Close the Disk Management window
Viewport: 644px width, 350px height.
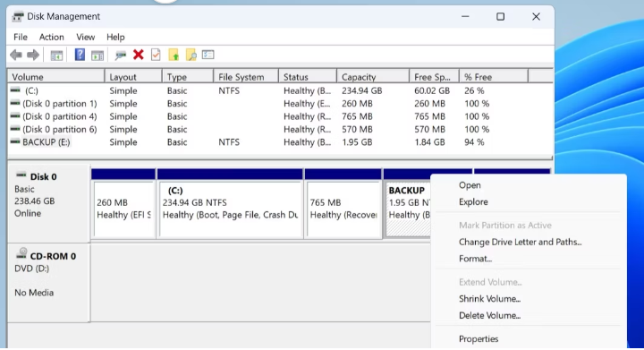[x=536, y=16]
